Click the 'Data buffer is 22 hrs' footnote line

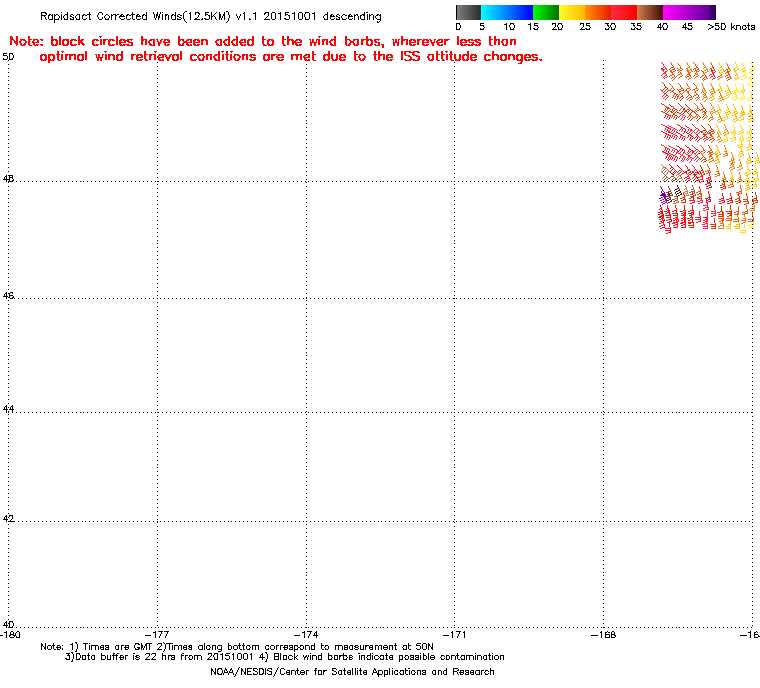point(285,657)
